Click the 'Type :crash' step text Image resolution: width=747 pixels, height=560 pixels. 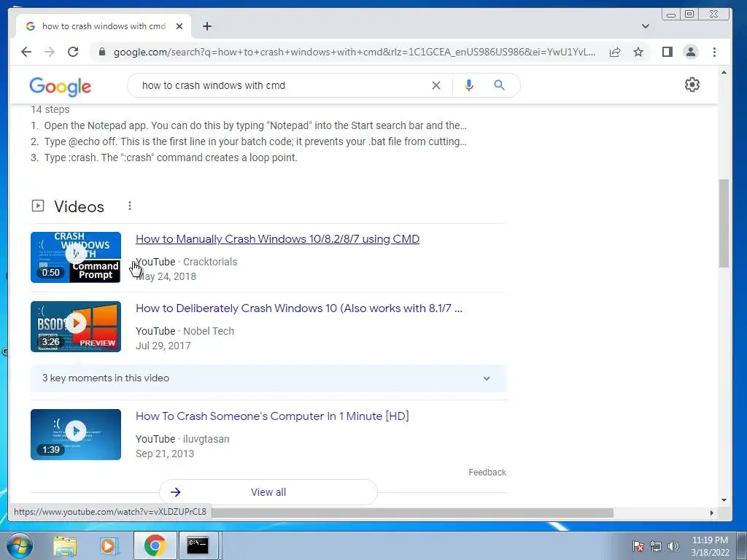(x=171, y=157)
